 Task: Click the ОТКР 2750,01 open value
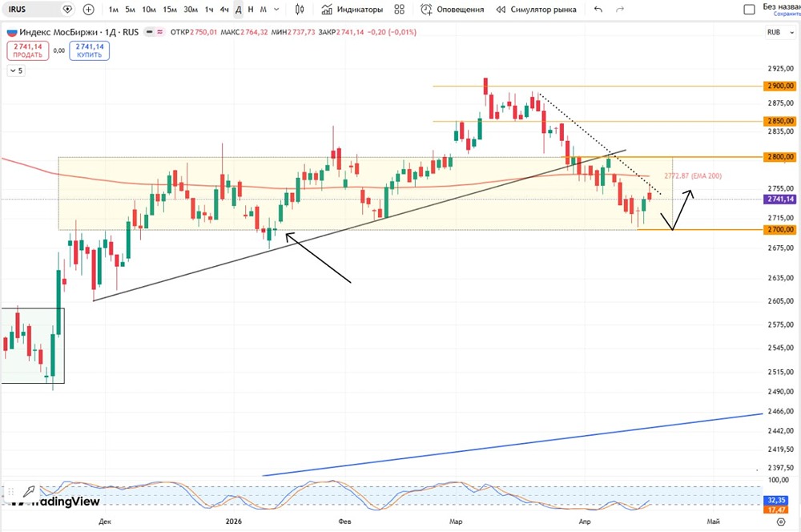point(194,32)
